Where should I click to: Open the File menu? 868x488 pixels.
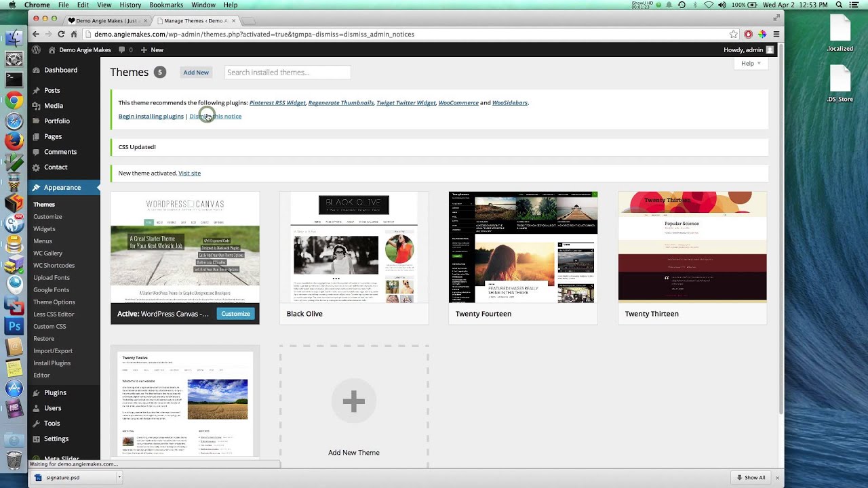point(63,5)
